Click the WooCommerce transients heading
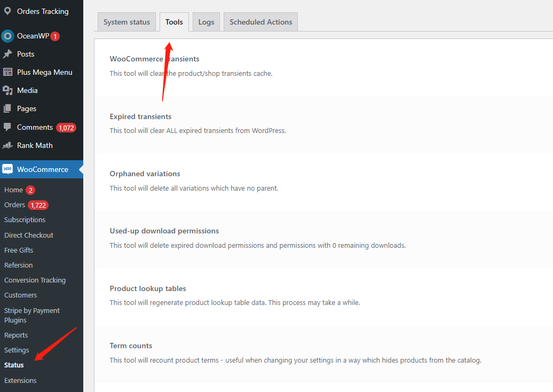Screen dimensions: 553x392 [154, 59]
